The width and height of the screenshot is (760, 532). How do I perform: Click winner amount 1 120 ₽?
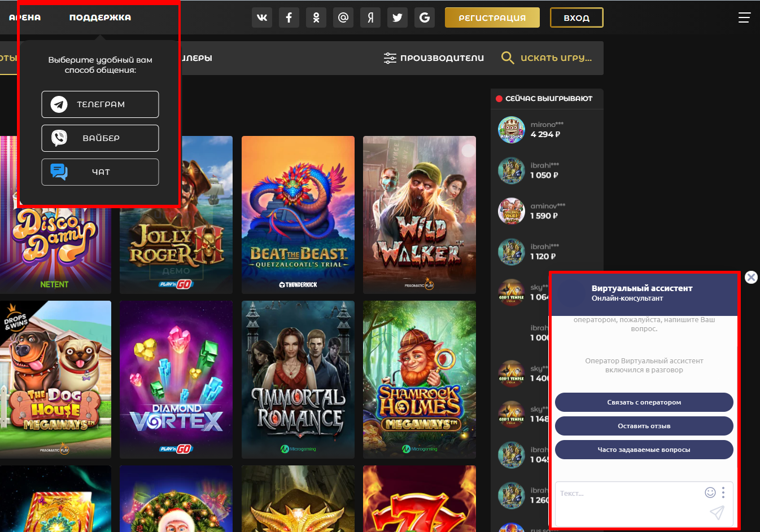543,257
